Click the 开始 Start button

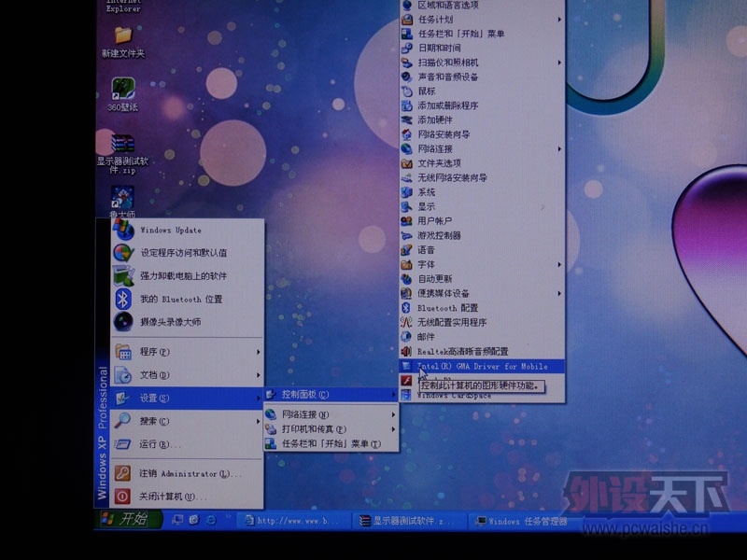click(x=129, y=520)
